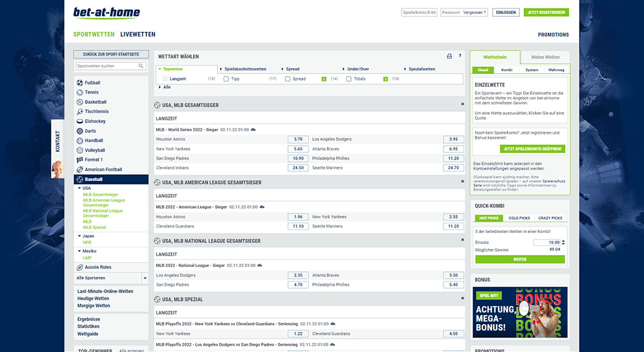Viewport: 644px width, 352px height.
Task: Check the Totals checkbox
Action: (349, 79)
